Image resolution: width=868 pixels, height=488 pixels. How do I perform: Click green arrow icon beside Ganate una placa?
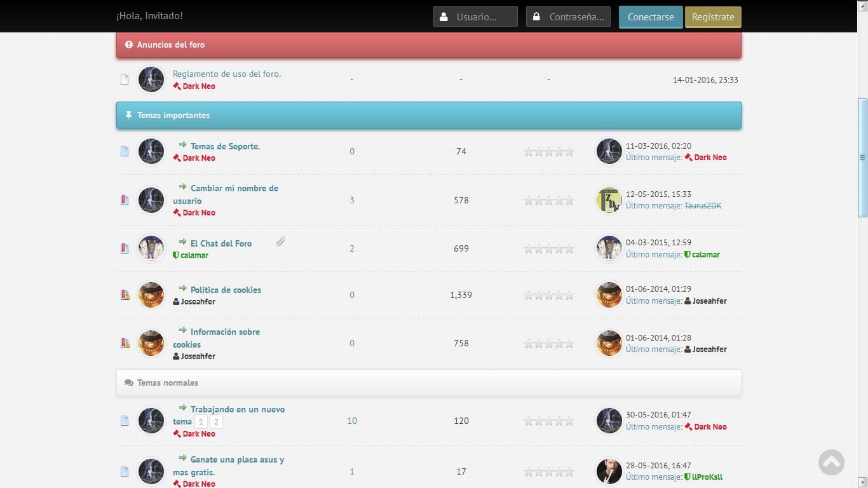point(182,458)
